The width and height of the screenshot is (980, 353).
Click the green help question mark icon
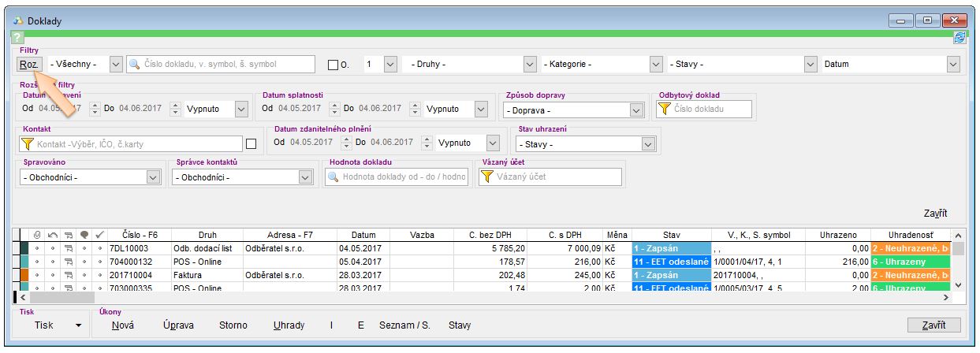[x=16, y=38]
